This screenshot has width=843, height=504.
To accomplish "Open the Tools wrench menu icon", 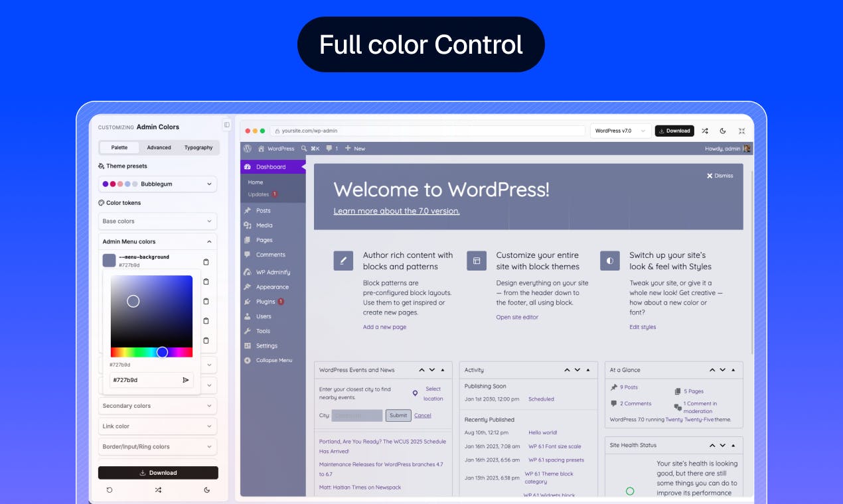I will [248, 331].
